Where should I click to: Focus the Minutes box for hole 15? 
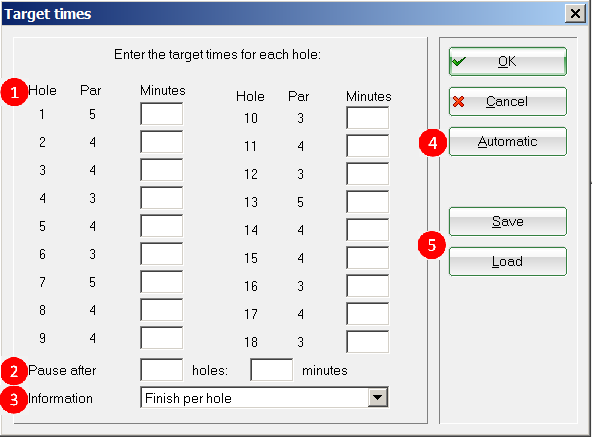pos(367,258)
